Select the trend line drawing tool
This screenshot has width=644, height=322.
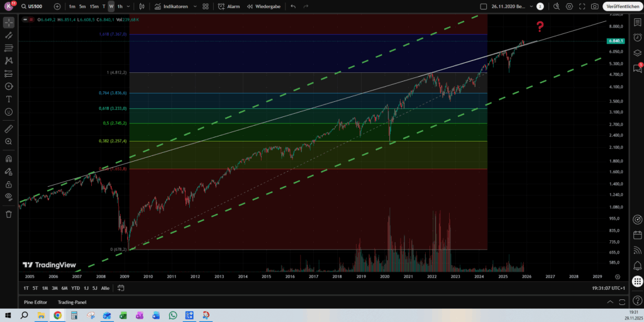click(9, 35)
